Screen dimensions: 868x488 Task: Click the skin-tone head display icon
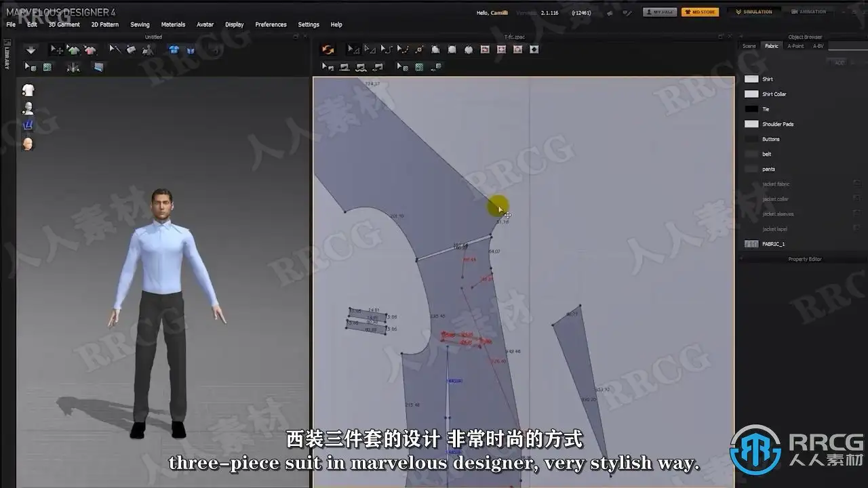pyautogui.click(x=28, y=144)
